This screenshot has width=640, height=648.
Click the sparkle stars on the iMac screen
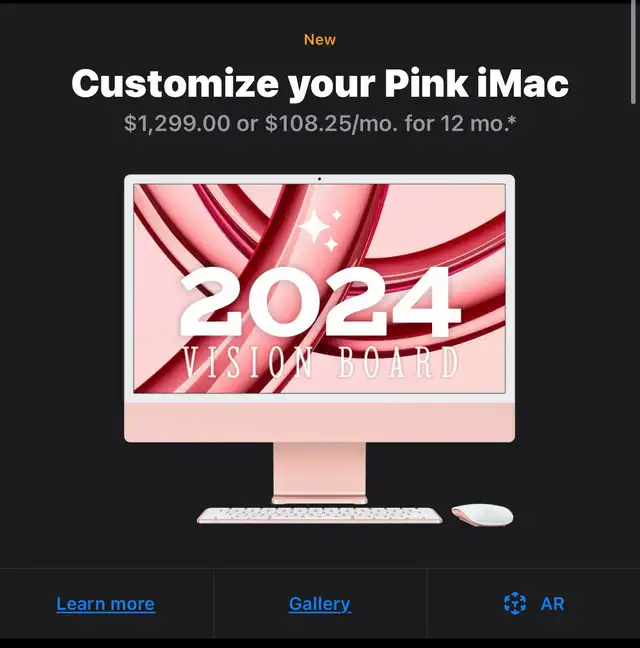tap(320, 231)
